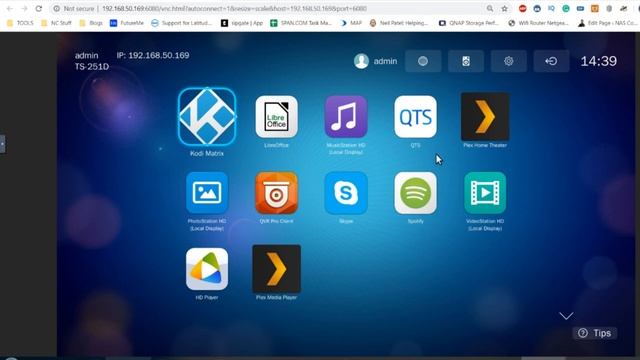The height and width of the screenshot is (360, 640).
Task: Launch the QVR Pro Client app
Action: click(276, 193)
